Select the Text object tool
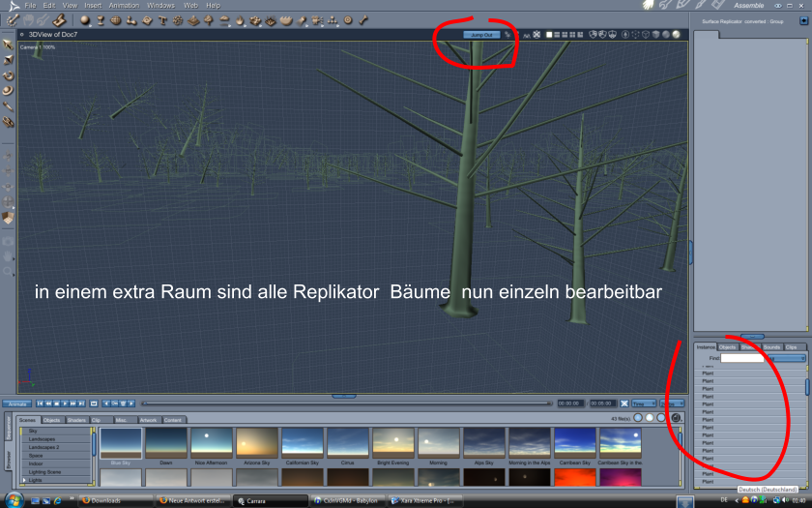 click(162, 20)
